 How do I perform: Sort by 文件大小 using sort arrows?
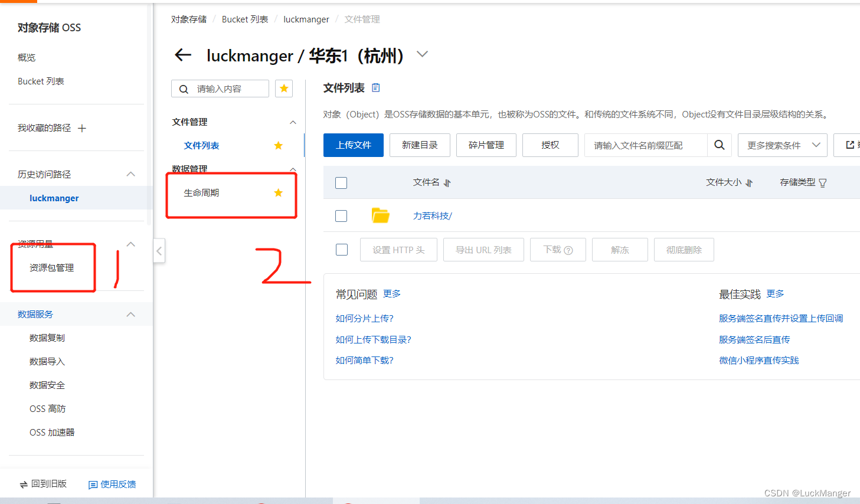749,183
